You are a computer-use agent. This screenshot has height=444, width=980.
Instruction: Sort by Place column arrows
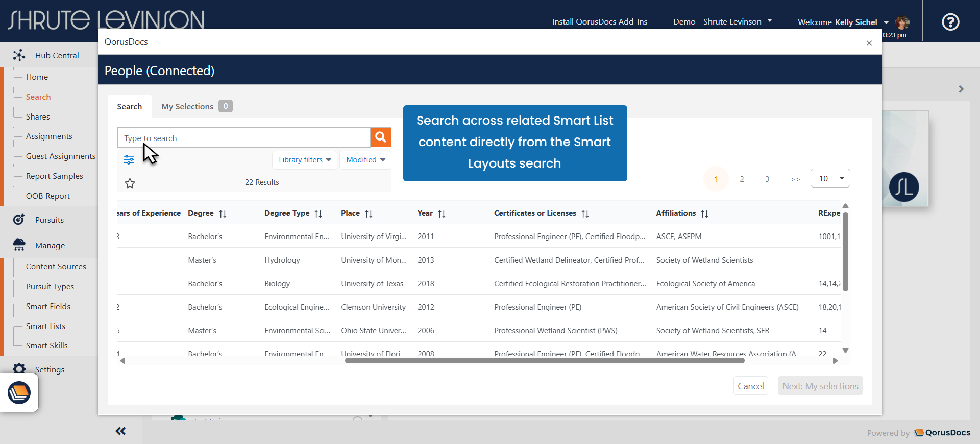(x=369, y=214)
